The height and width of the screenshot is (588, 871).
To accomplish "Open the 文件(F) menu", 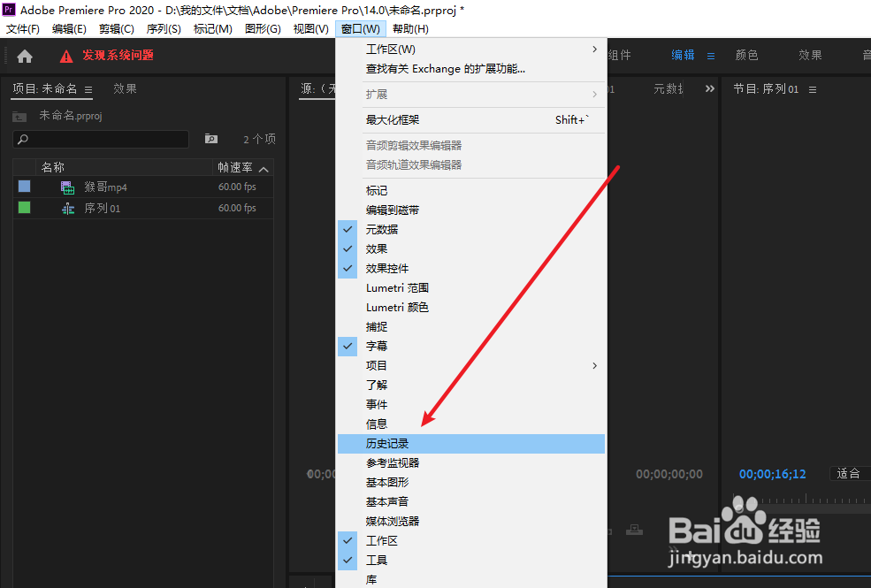I will pos(23,29).
